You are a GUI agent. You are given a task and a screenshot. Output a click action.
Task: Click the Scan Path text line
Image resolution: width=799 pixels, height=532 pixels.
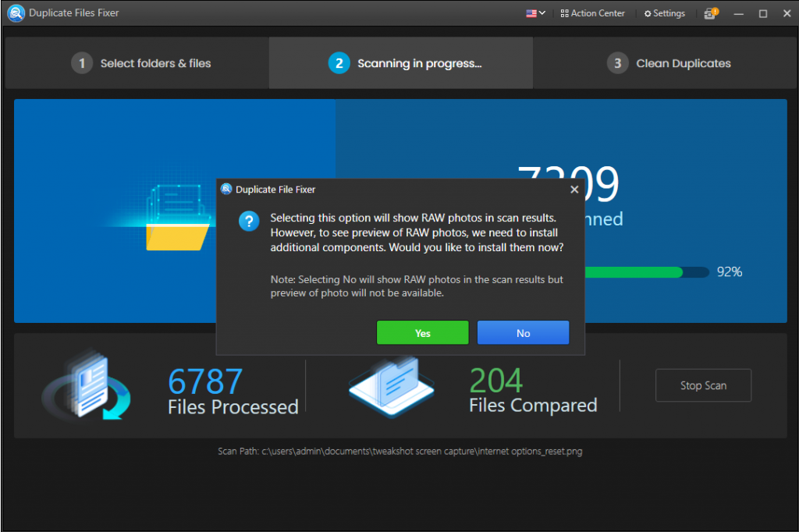point(400,452)
